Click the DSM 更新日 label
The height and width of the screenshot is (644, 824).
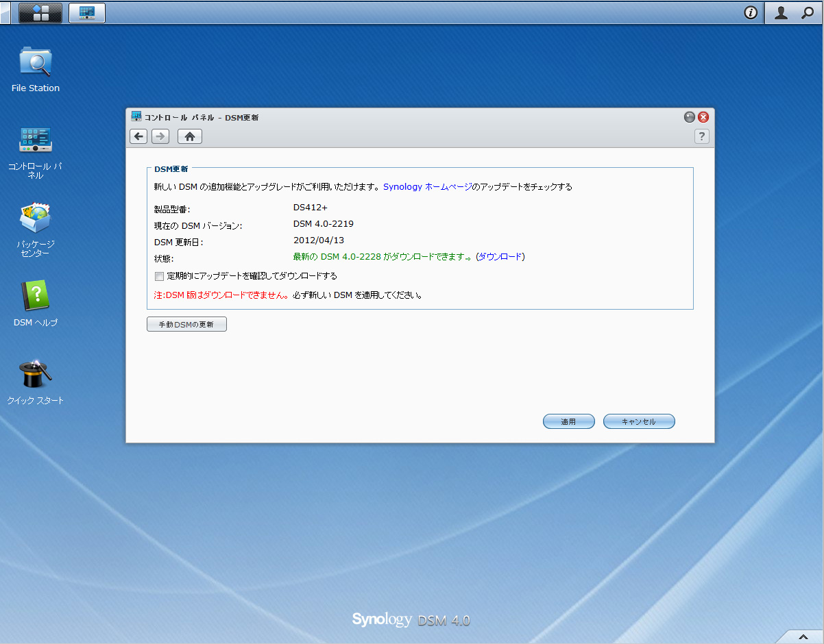click(179, 242)
